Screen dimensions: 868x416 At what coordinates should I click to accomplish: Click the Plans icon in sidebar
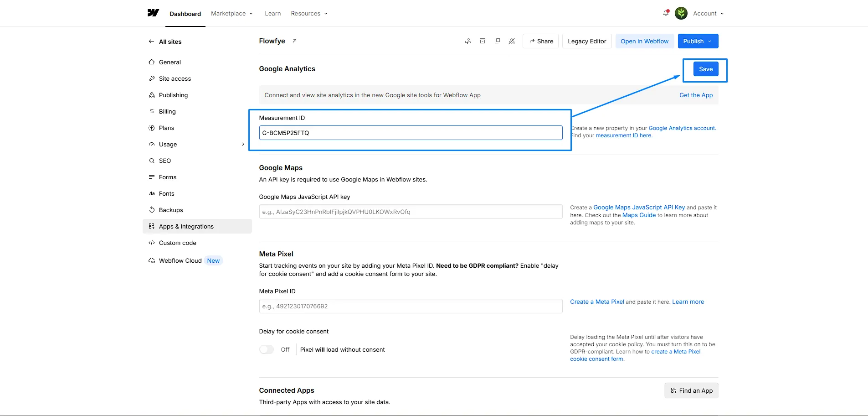152,128
